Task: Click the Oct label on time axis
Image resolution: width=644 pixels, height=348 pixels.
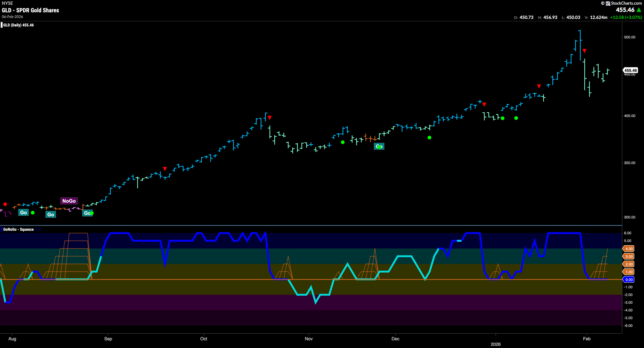Action: [x=204, y=339]
